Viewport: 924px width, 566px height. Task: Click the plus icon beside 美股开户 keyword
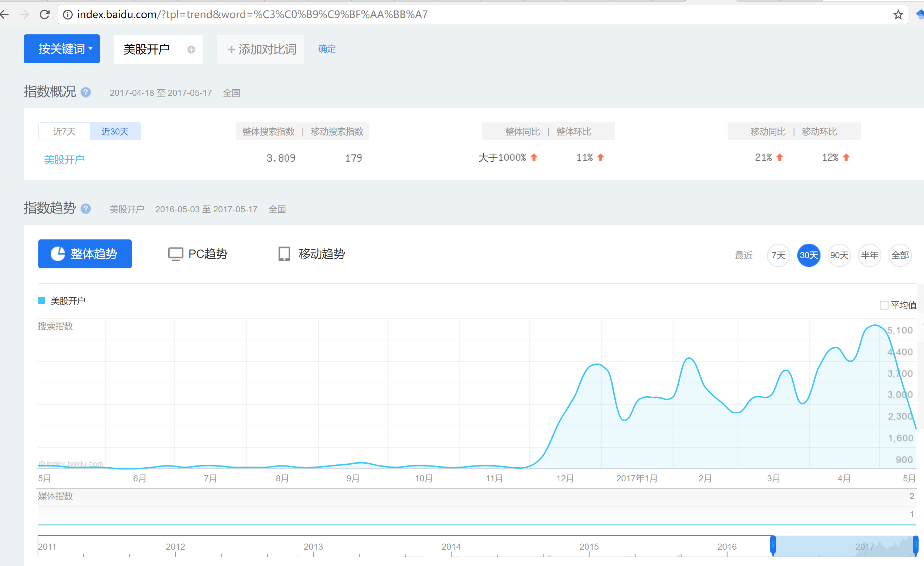click(x=191, y=50)
